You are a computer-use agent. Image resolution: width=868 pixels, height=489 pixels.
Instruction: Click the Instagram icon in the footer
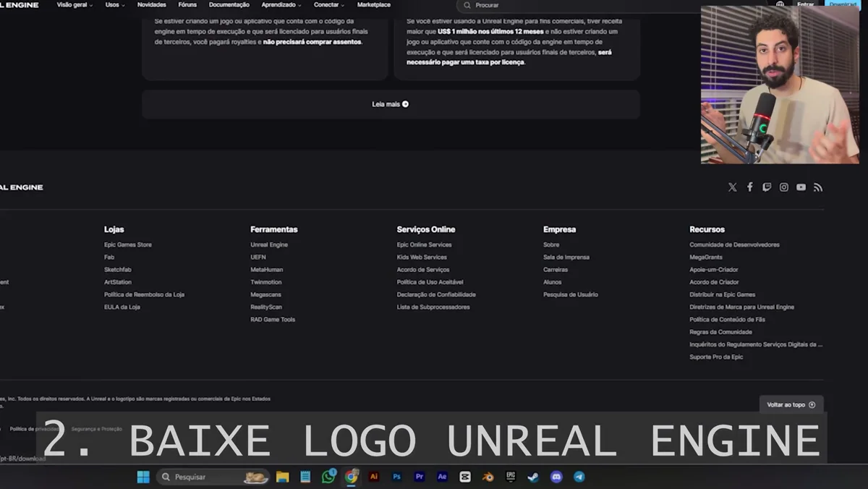784,187
